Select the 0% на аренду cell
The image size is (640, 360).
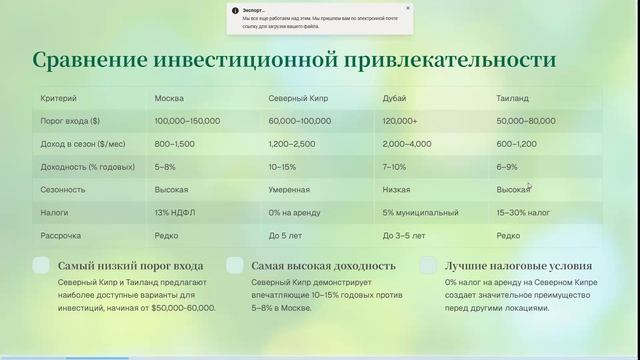(x=294, y=213)
